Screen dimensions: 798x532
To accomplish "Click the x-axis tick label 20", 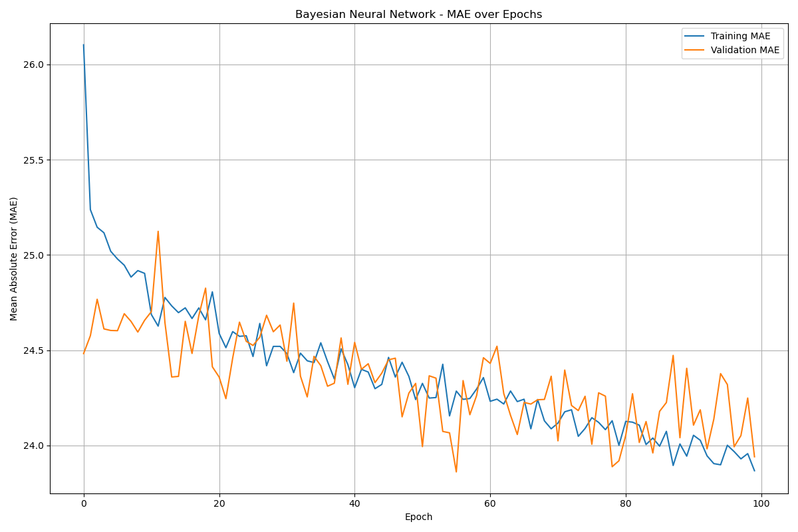I will point(219,503).
